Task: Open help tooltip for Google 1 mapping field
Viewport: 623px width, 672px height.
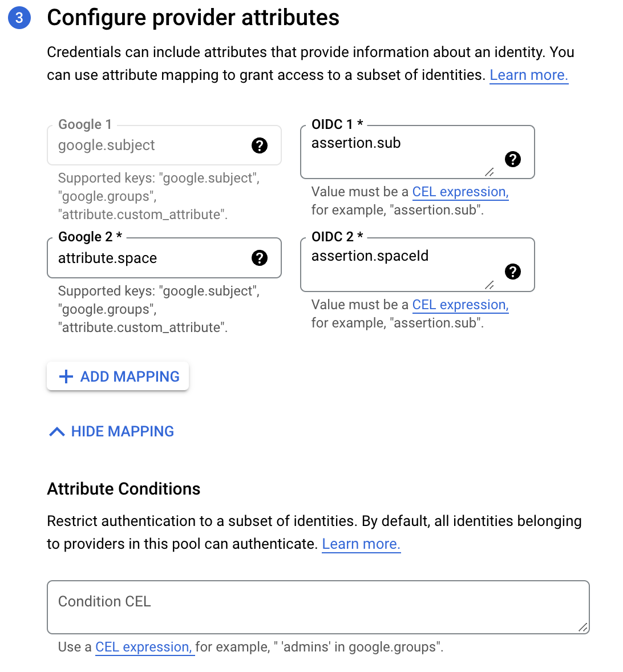Action: (260, 146)
